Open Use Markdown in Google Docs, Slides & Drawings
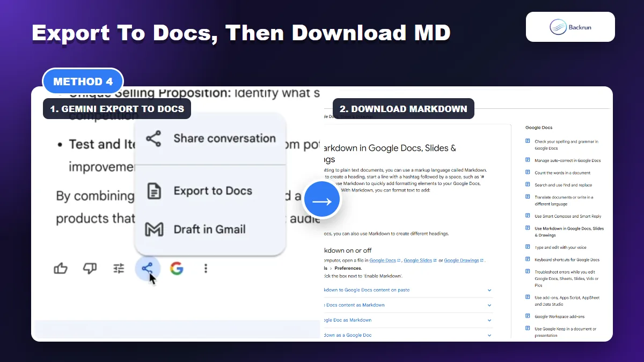This screenshot has height=362, width=644. point(569,232)
